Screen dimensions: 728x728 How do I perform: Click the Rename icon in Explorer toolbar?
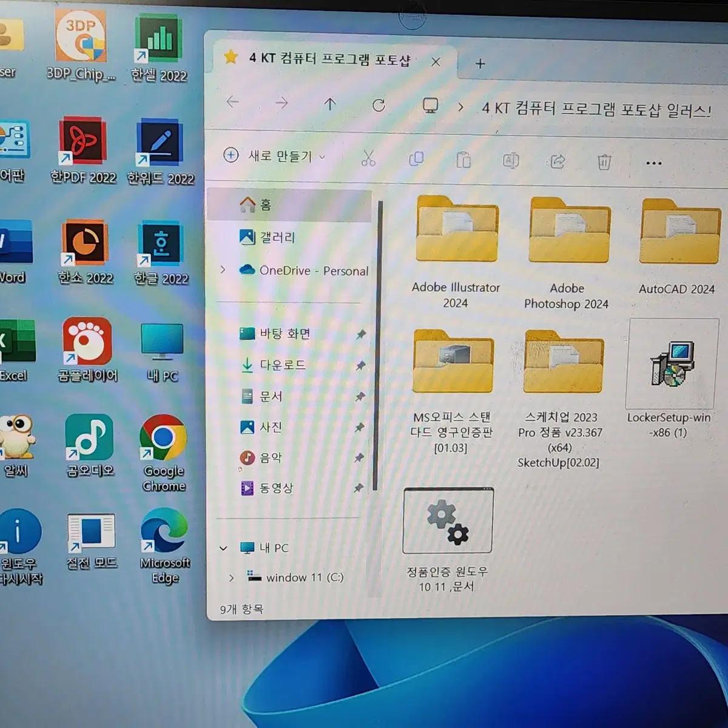point(511,160)
